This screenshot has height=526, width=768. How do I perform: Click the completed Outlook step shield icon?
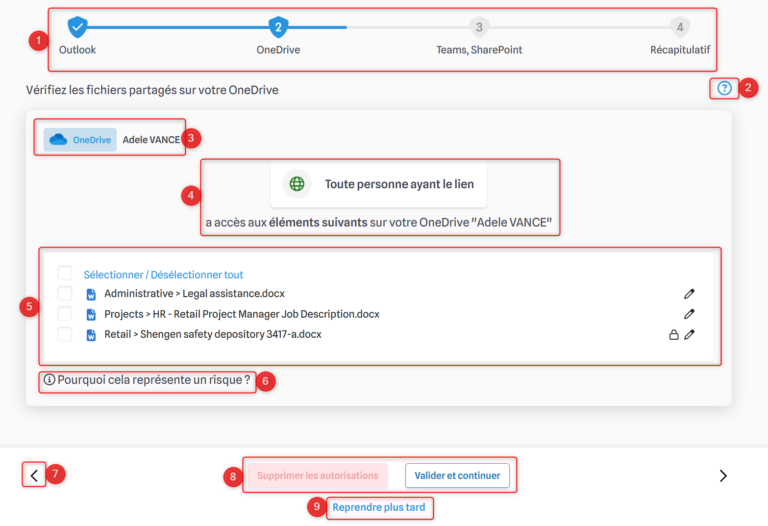[x=77, y=27]
